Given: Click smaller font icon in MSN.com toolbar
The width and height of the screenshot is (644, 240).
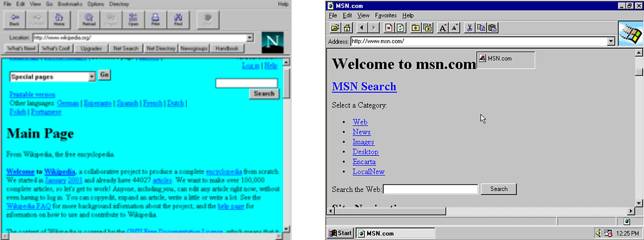Looking at the screenshot, I should tap(454, 28).
